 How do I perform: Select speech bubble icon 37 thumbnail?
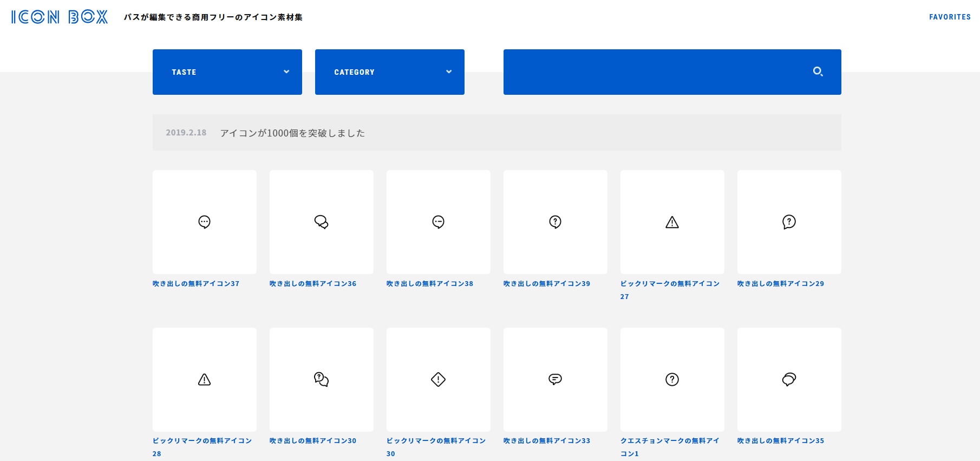[x=205, y=222]
